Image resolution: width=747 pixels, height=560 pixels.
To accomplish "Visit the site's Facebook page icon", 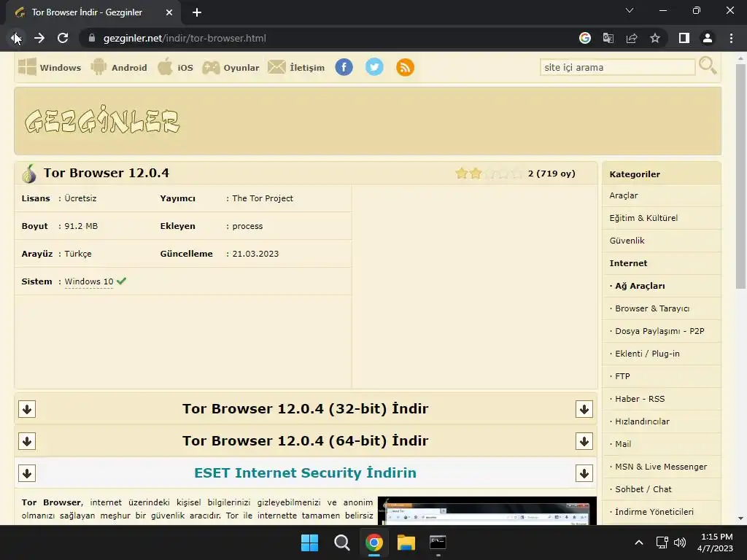I will (344, 67).
